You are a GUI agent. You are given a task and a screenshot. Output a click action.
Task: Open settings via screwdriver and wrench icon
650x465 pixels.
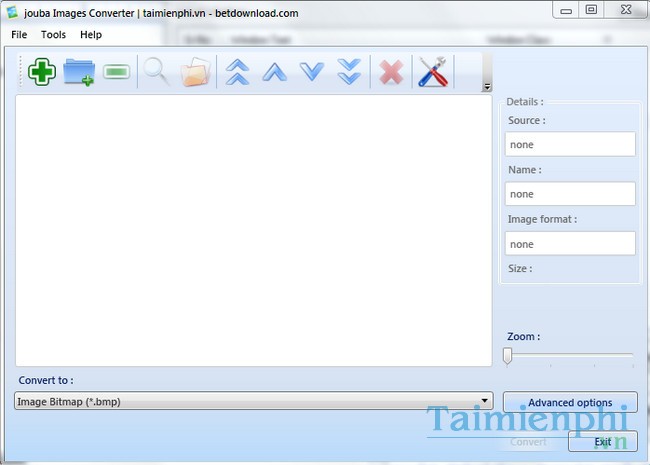(433, 72)
